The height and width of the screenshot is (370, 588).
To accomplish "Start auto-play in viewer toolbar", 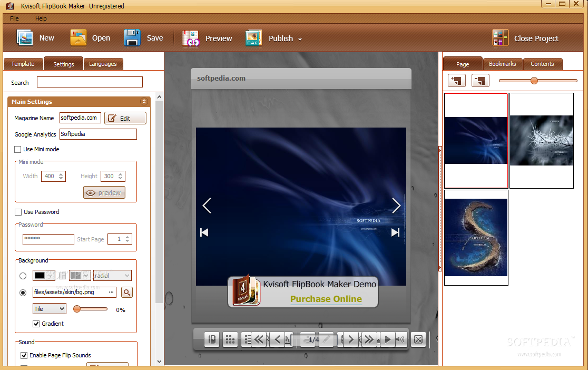I will [387, 339].
